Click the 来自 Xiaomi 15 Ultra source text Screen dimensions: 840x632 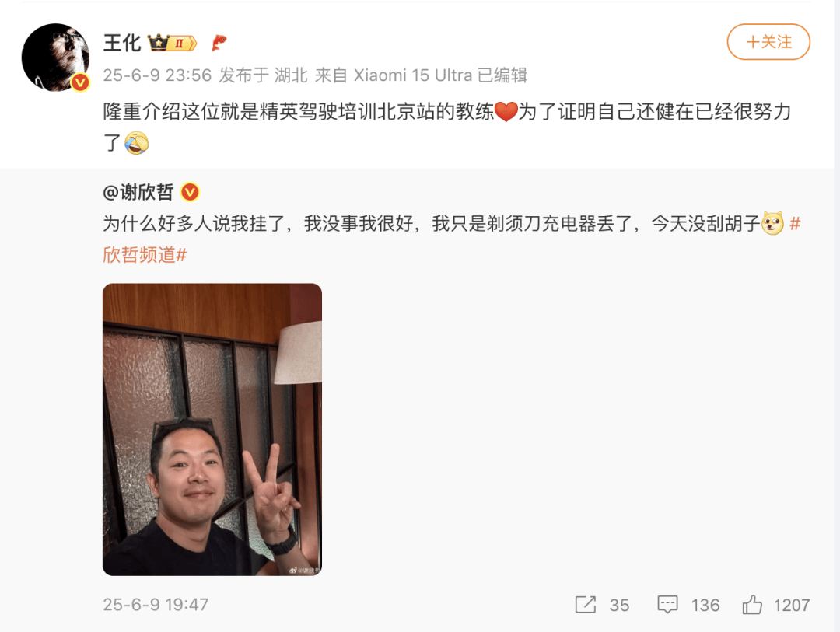(394, 75)
